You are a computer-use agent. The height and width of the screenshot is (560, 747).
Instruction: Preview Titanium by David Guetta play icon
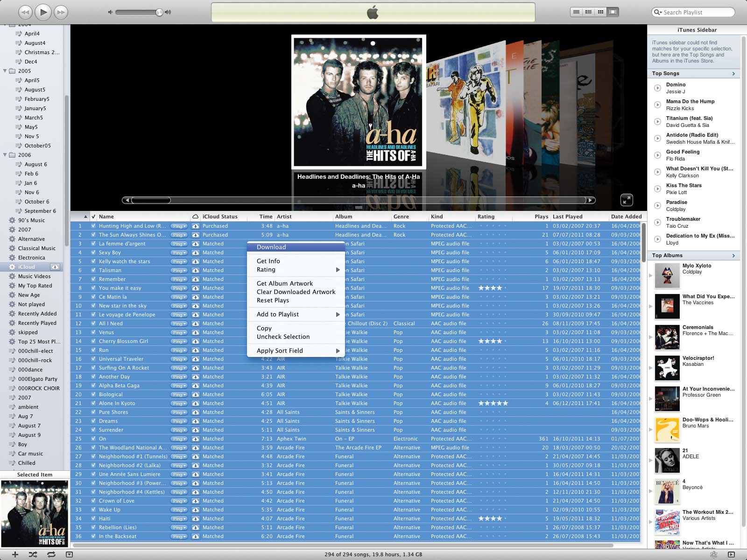657,121
